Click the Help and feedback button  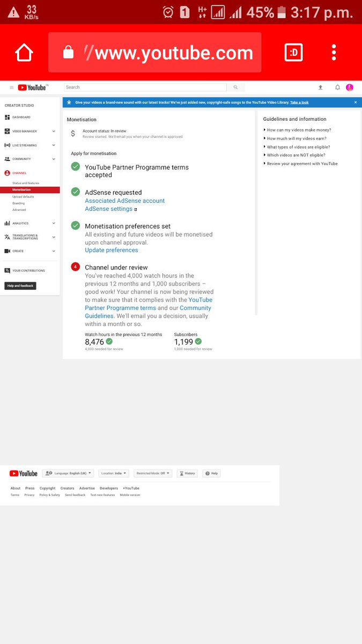point(20,286)
